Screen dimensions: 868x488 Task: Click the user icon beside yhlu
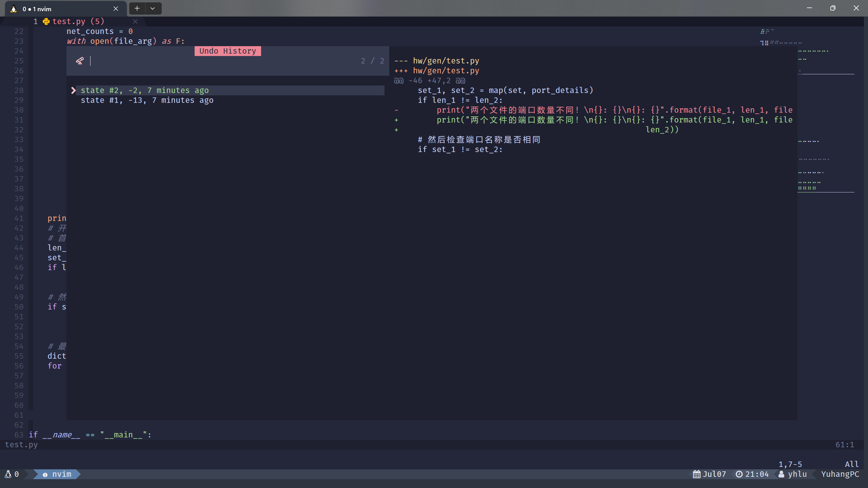click(781, 474)
